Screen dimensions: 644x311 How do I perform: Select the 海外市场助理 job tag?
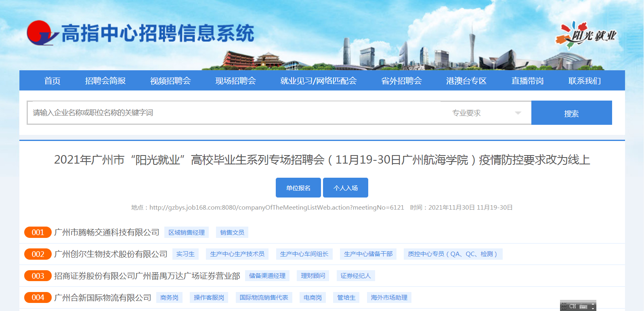coord(389,298)
